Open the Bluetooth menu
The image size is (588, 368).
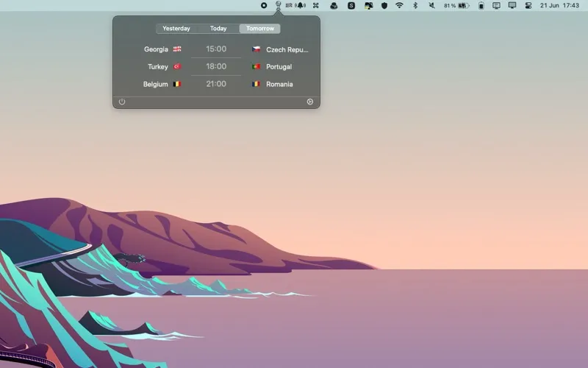coord(415,5)
